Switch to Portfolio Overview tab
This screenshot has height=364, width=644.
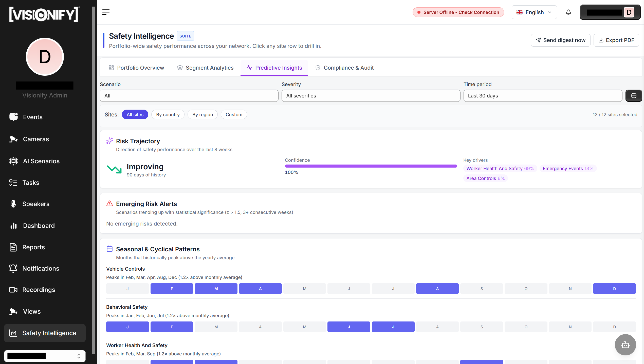pyautogui.click(x=136, y=68)
